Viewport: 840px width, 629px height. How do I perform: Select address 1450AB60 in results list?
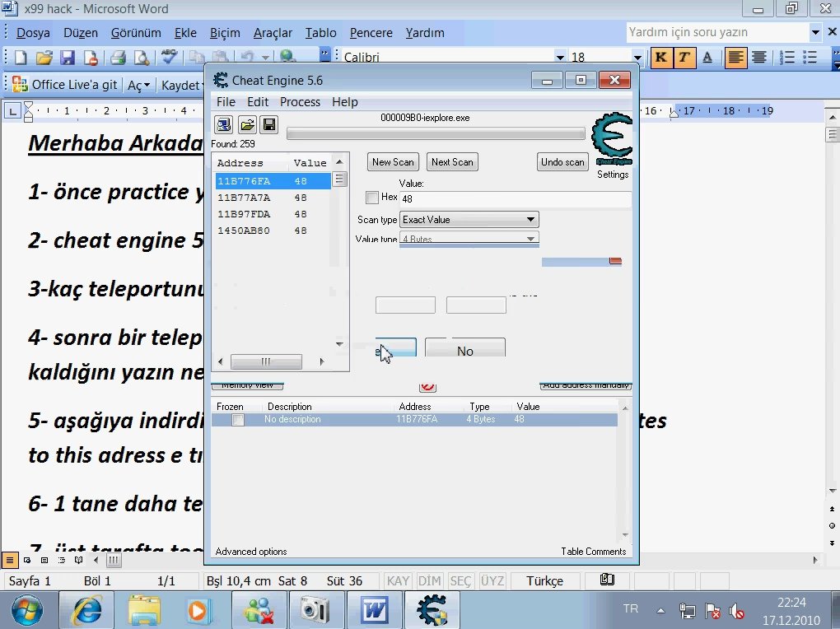[273, 231]
